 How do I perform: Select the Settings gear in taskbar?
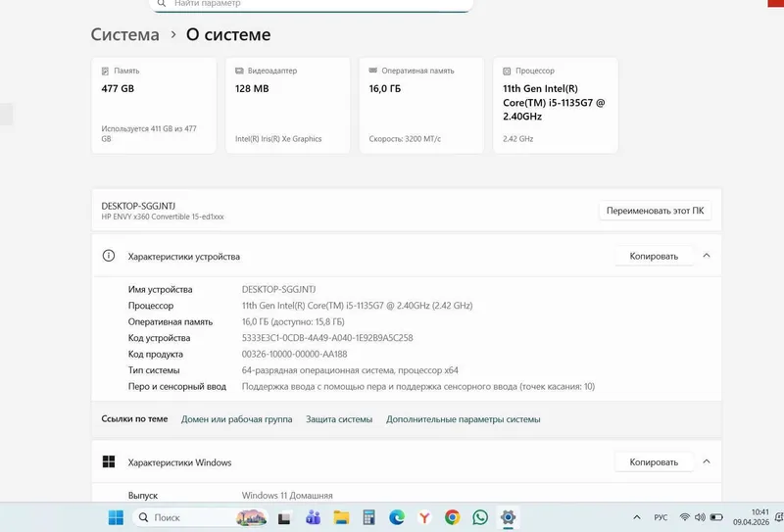[508, 517]
